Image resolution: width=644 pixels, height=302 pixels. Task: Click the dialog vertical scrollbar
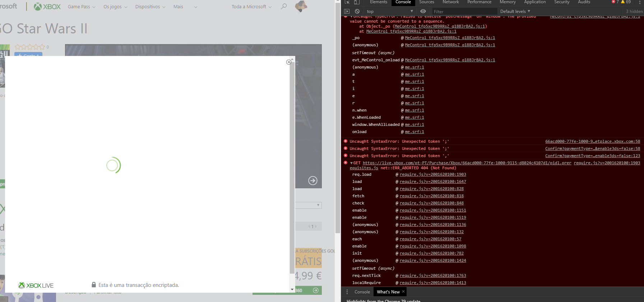[x=292, y=167]
